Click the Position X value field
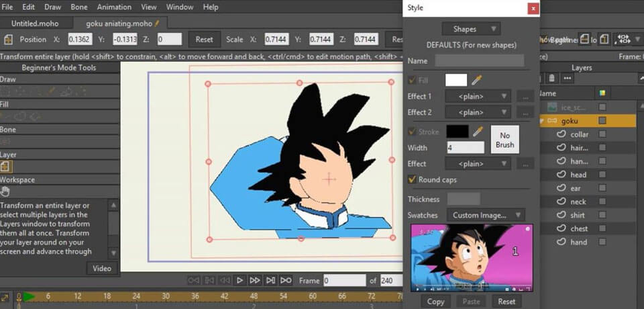This screenshot has height=309, width=644. click(x=80, y=40)
